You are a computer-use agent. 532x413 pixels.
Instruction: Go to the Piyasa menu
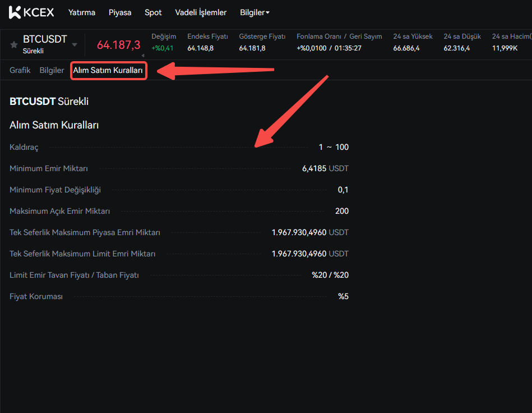click(120, 12)
